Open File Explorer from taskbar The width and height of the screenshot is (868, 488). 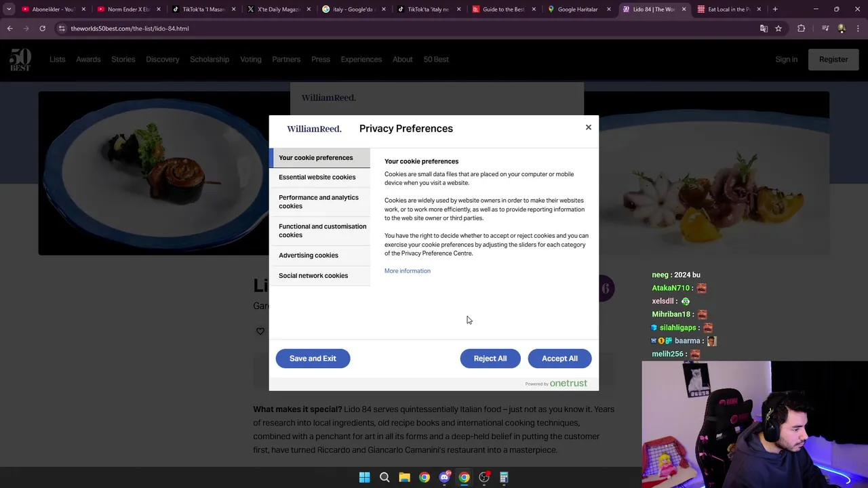pyautogui.click(x=404, y=477)
